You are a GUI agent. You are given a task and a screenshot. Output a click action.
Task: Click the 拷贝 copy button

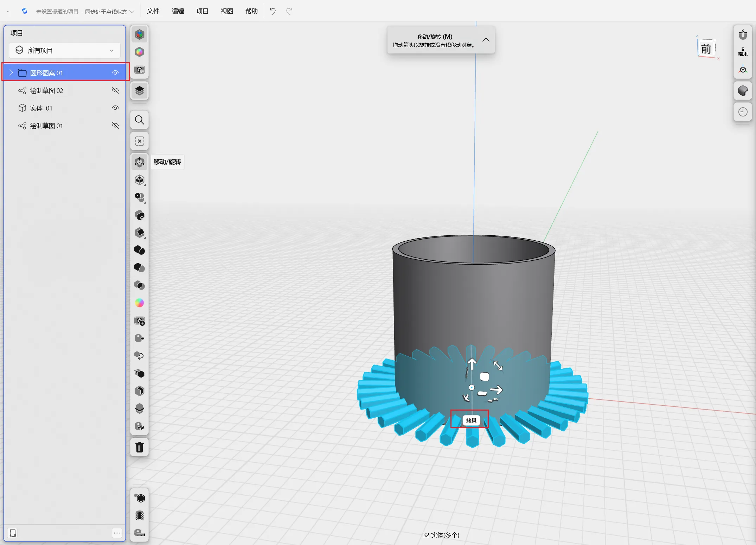[x=471, y=420]
